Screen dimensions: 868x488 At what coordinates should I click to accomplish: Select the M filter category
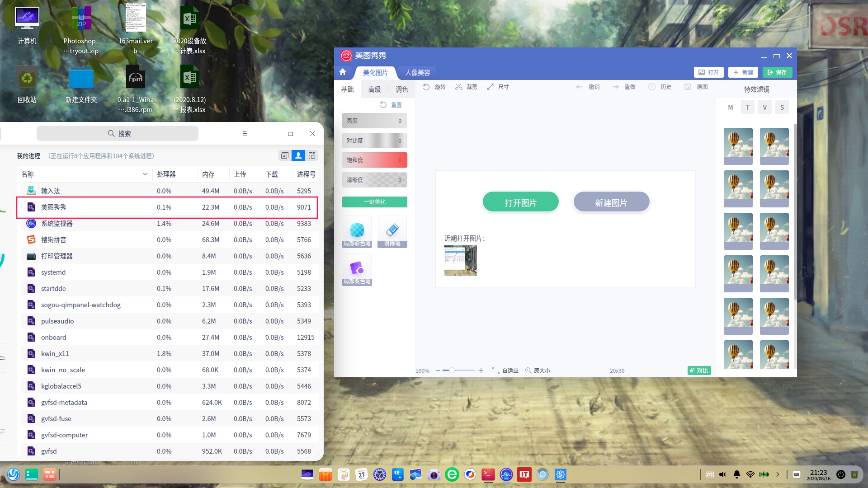pyautogui.click(x=731, y=108)
